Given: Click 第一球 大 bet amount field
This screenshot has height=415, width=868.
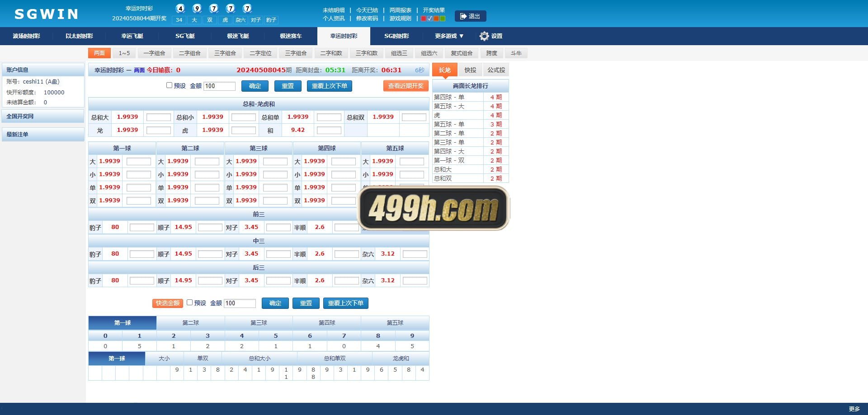Looking at the screenshot, I should [x=139, y=162].
